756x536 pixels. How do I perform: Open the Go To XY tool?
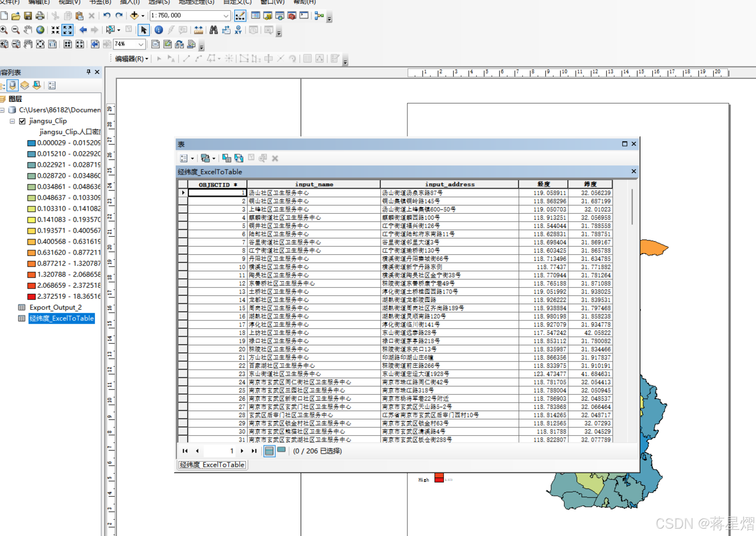click(x=238, y=30)
